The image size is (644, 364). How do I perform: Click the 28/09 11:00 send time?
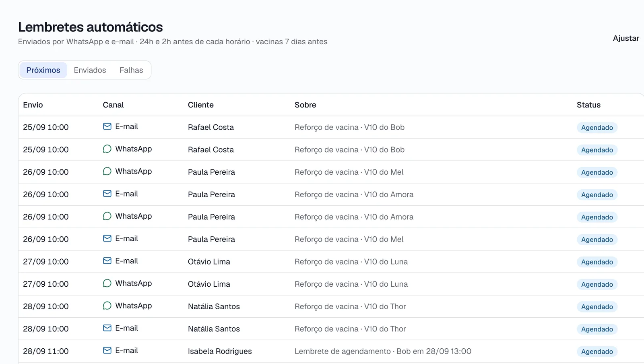[46, 351]
